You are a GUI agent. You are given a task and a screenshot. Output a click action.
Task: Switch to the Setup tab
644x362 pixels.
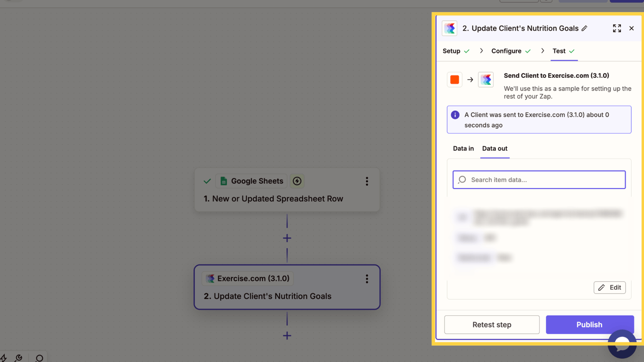(x=452, y=51)
